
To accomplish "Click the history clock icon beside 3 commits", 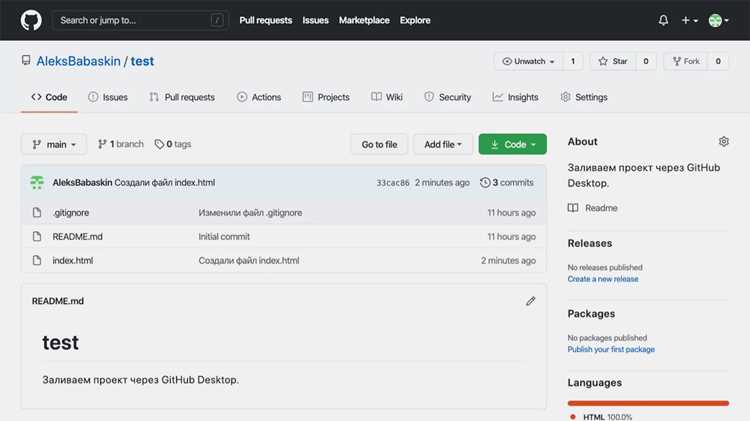I will click(x=485, y=182).
